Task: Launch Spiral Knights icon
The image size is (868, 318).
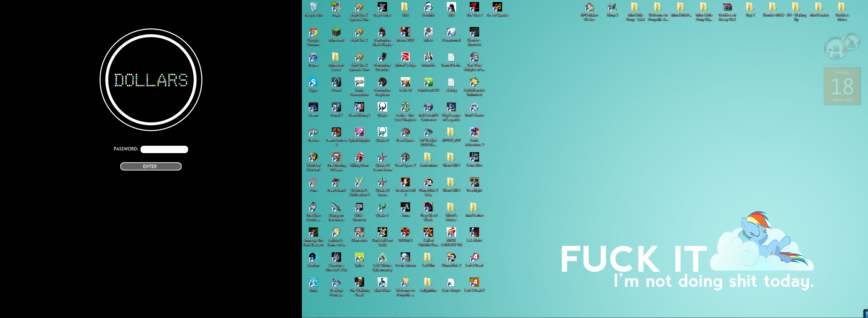Action: coord(359,134)
